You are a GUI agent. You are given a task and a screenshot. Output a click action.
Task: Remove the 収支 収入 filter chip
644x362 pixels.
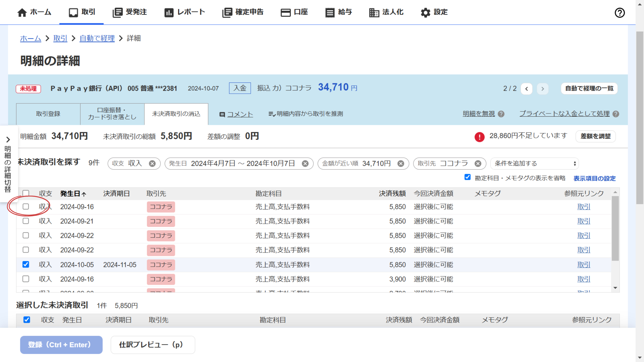pyautogui.click(x=152, y=164)
